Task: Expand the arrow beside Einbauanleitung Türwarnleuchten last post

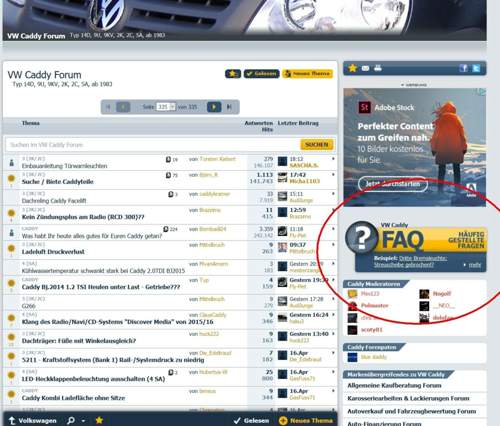Action: point(333,159)
